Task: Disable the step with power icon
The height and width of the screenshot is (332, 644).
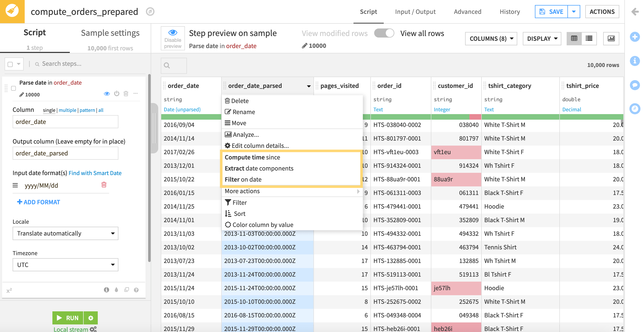Action: coord(117,93)
